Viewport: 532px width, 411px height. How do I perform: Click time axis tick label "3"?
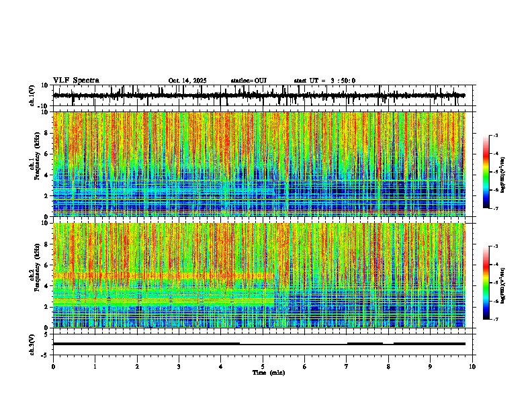[x=179, y=367]
